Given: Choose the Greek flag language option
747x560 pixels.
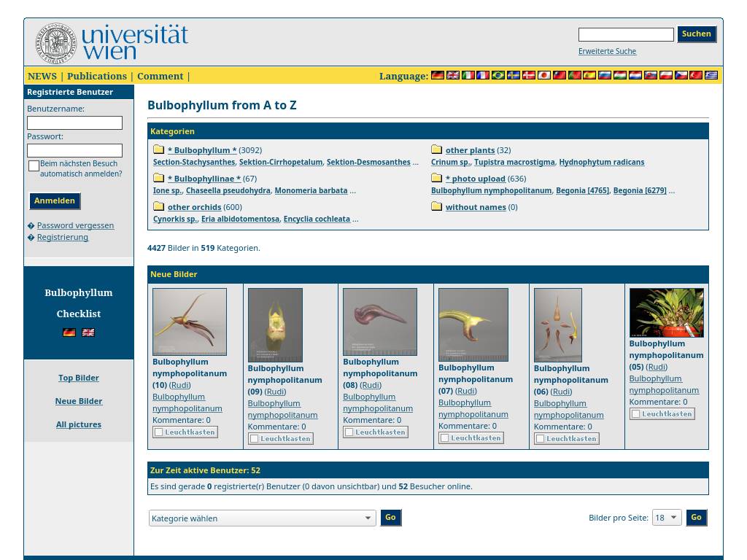Looking at the screenshot, I should (x=711, y=75).
